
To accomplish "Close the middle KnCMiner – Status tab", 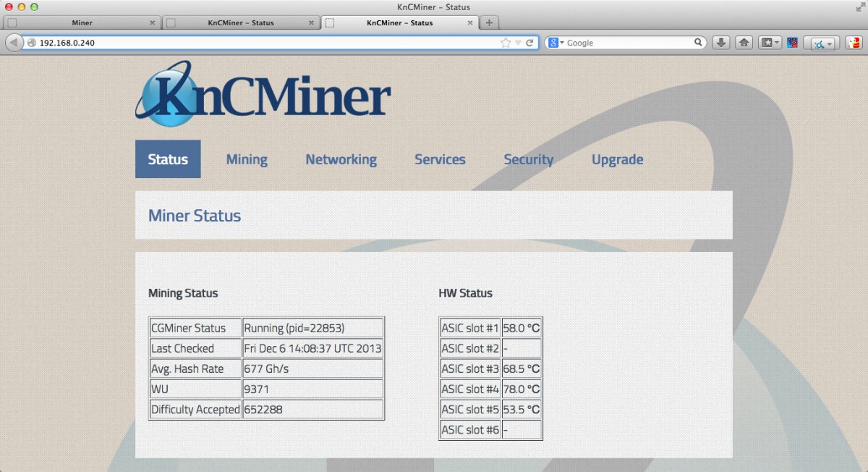I will (312, 22).
